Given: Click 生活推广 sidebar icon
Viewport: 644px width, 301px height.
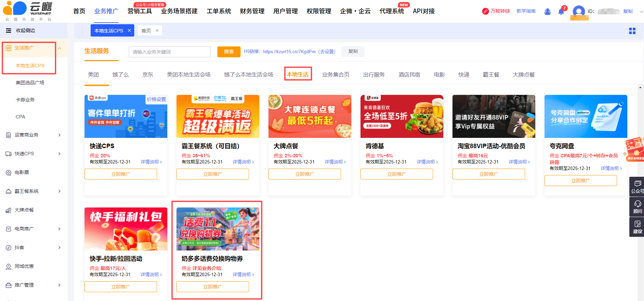Looking at the screenshot, I should pos(9,48).
